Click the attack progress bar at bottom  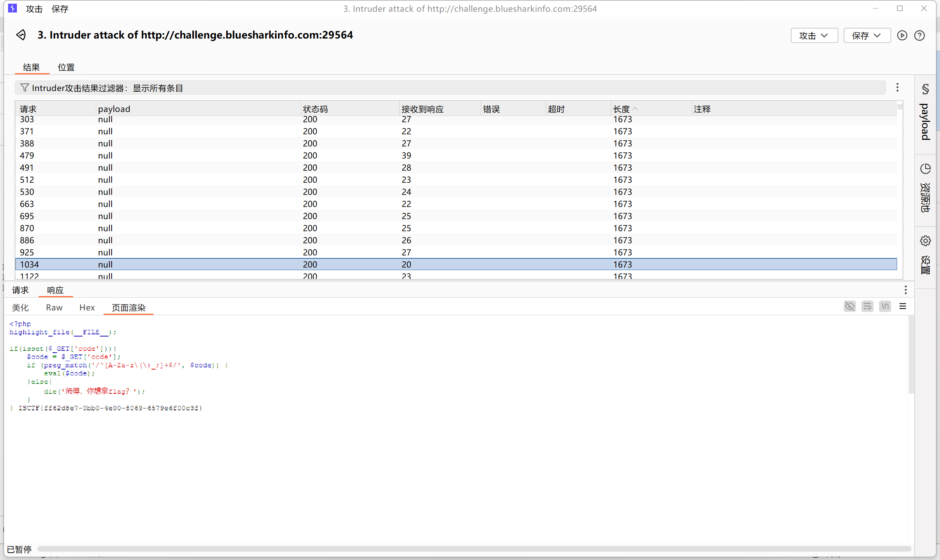[x=474, y=549]
